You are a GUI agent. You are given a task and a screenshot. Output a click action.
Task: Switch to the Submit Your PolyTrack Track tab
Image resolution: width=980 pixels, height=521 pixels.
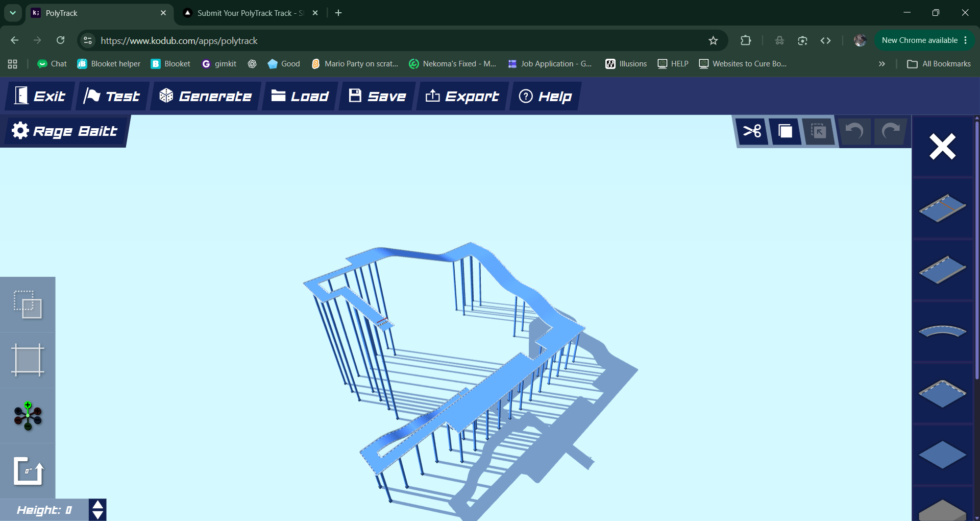tap(251, 13)
